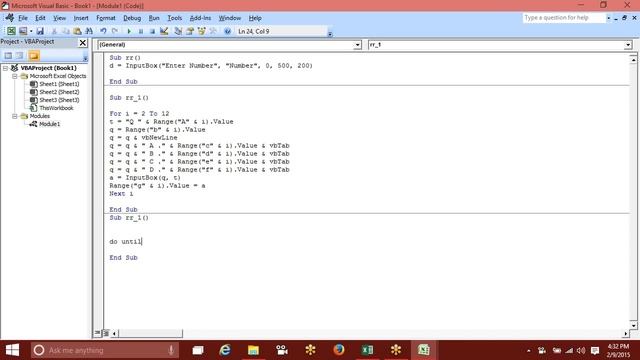Open Properties Window toolbar icon
The width and height of the screenshot is (640, 360).
tap(190, 31)
